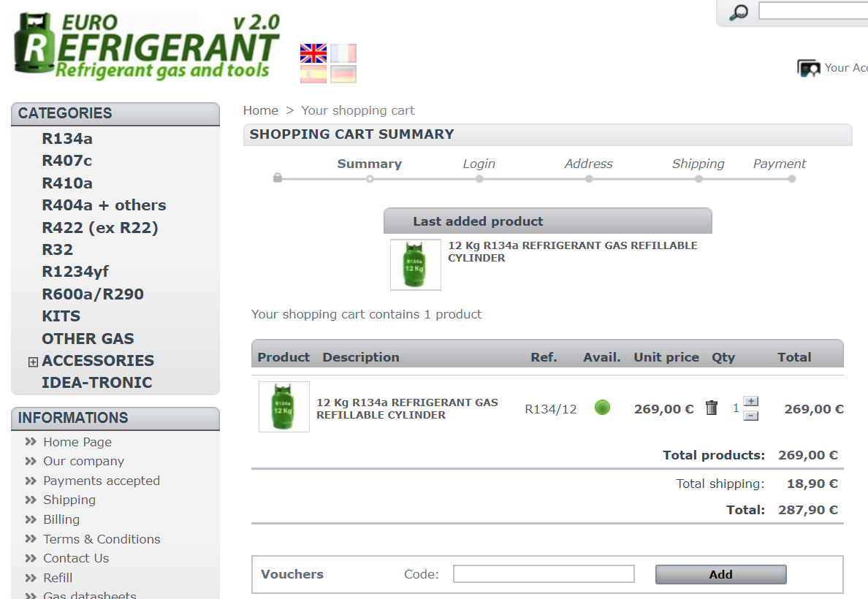Open the R1234yf category
The image size is (868, 599).
[75, 272]
